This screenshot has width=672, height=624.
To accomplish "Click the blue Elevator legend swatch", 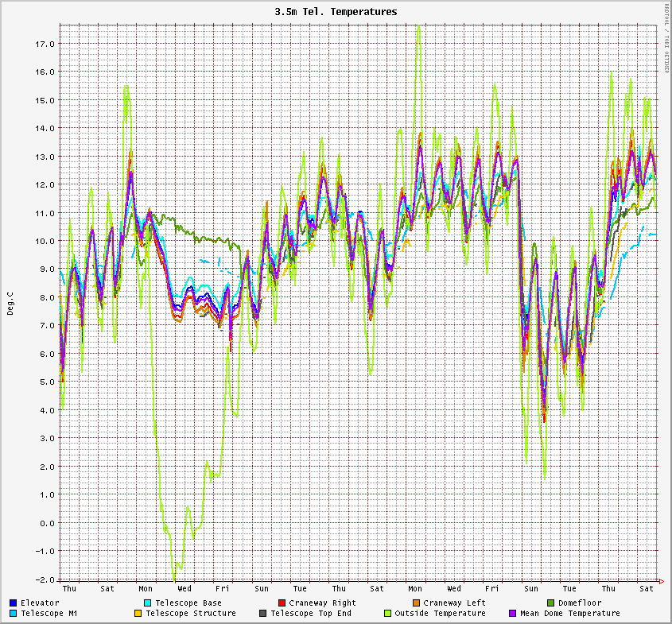I will [14, 603].
